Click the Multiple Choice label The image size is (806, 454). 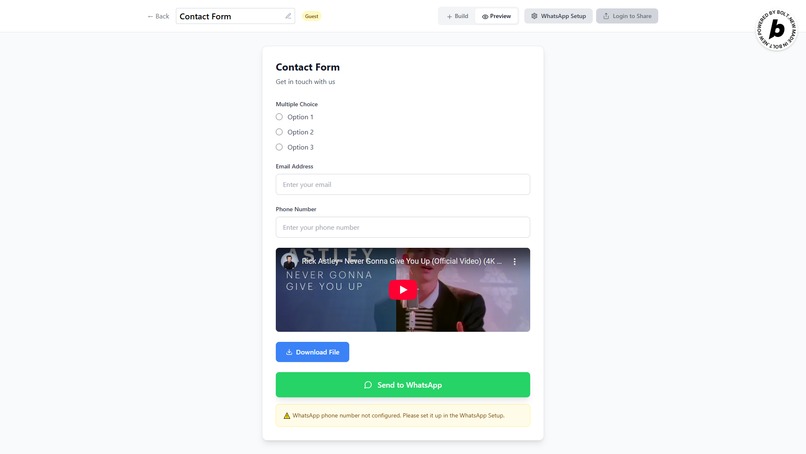coord(297,104)
